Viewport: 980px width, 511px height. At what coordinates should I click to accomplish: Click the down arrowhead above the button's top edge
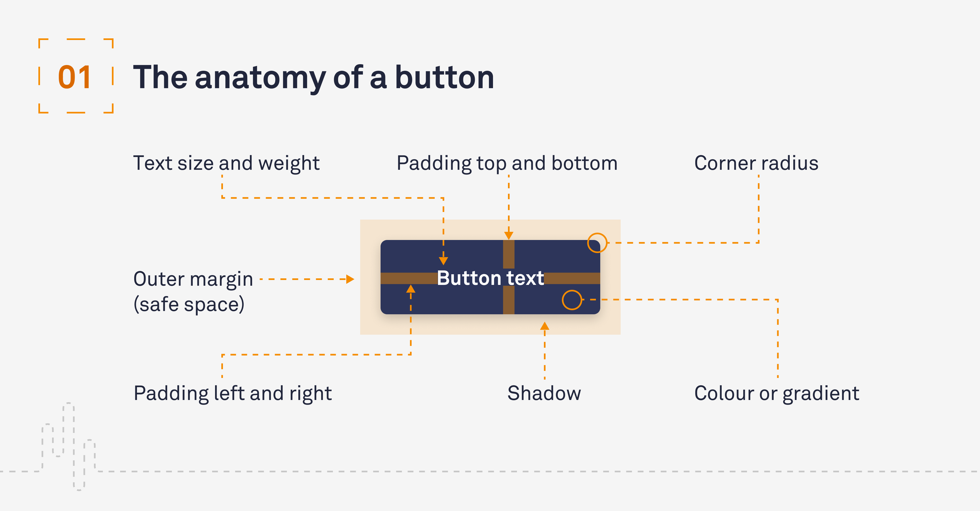[509, 235]
